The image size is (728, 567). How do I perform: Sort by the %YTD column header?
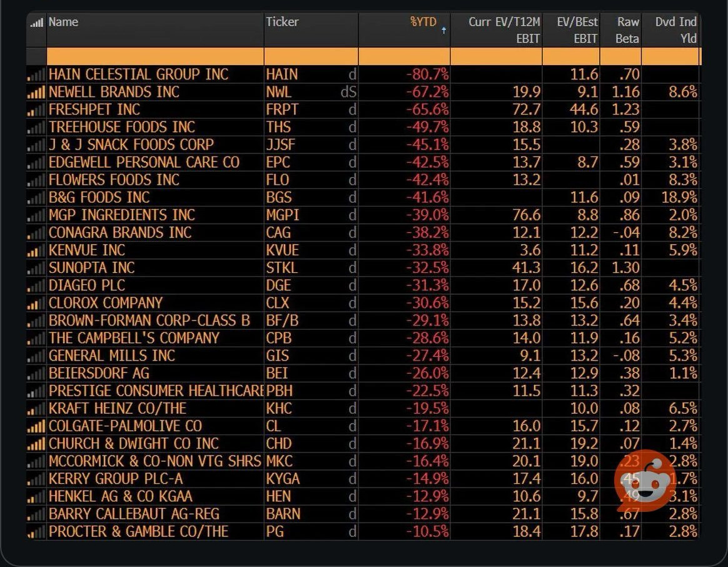click(423, 22)
